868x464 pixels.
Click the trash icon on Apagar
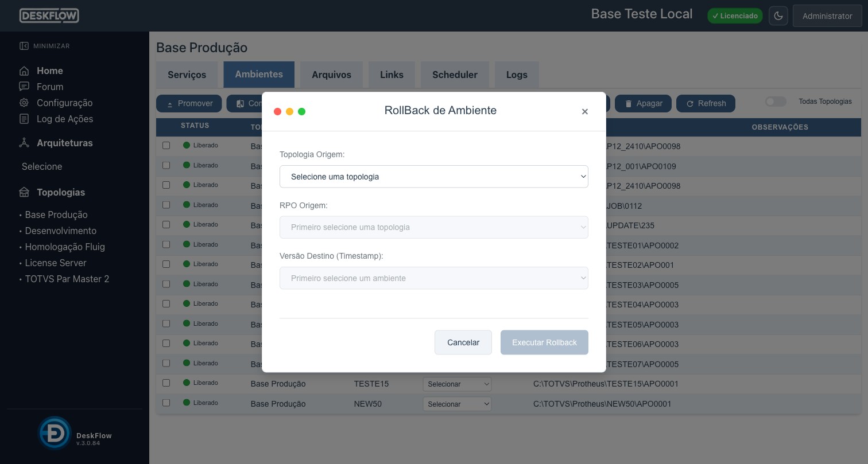[x=629, y=104]
